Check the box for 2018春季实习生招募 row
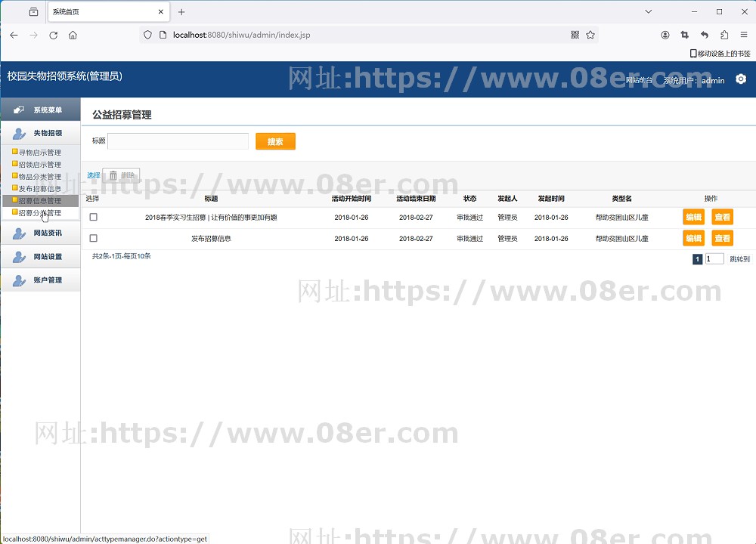756x544 pixels. pyautogui.click(x=94, y=218)
